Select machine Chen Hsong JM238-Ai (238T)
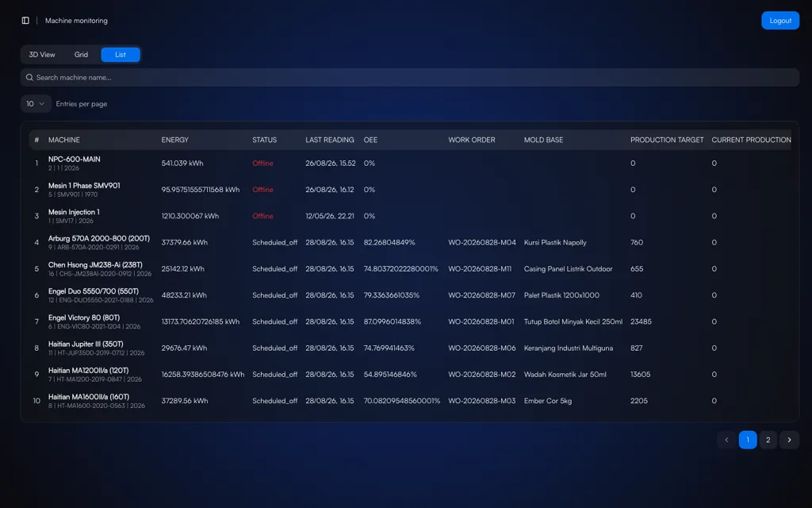 pos(95,265)
